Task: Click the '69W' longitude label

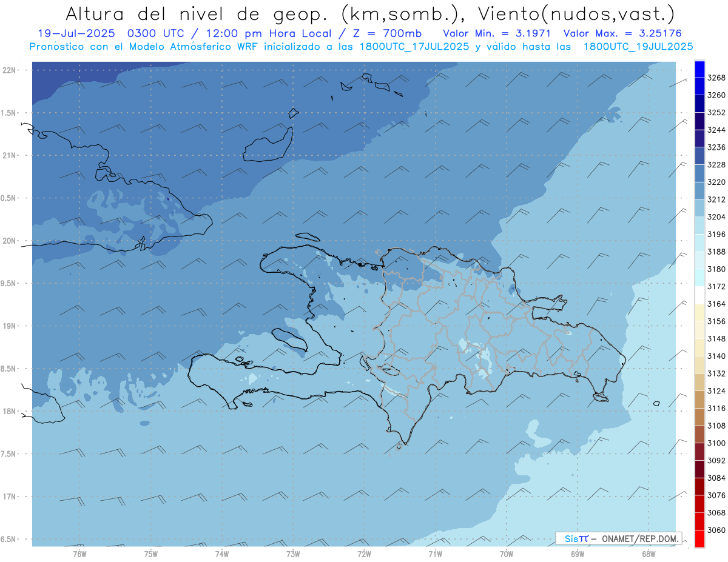Action: [x=578, y=554]
